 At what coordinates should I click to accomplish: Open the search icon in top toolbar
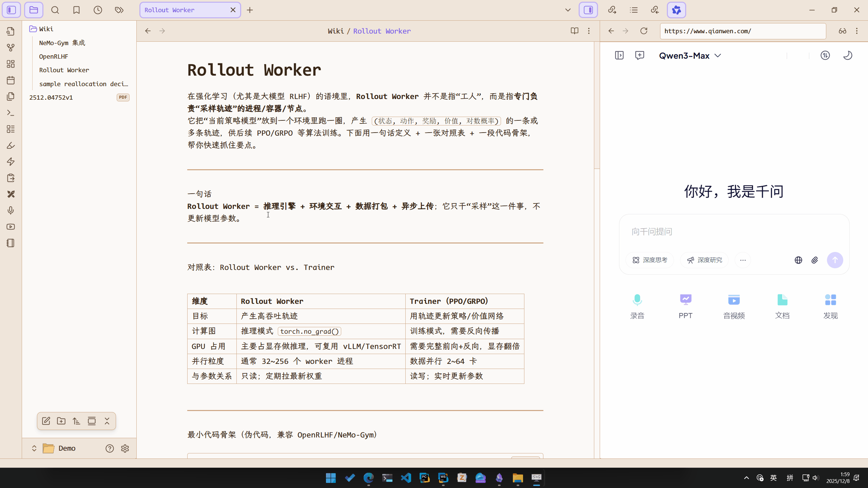55,10
